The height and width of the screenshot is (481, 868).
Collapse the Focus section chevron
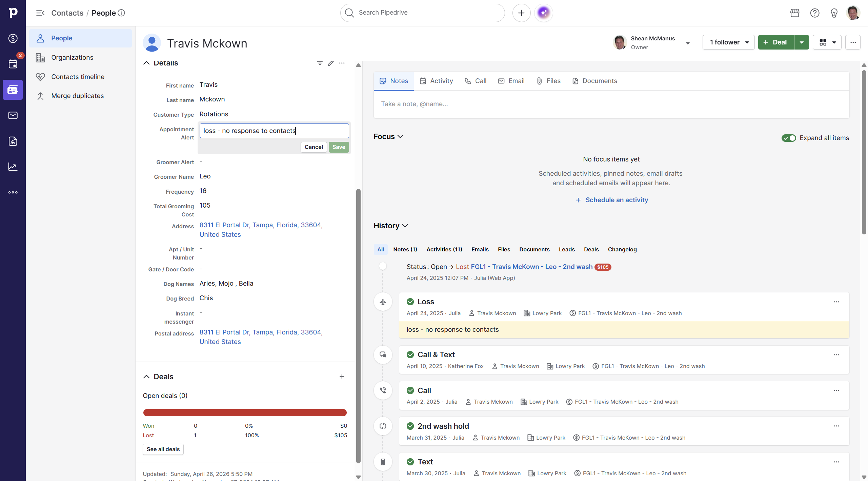[x=400, y=136]
